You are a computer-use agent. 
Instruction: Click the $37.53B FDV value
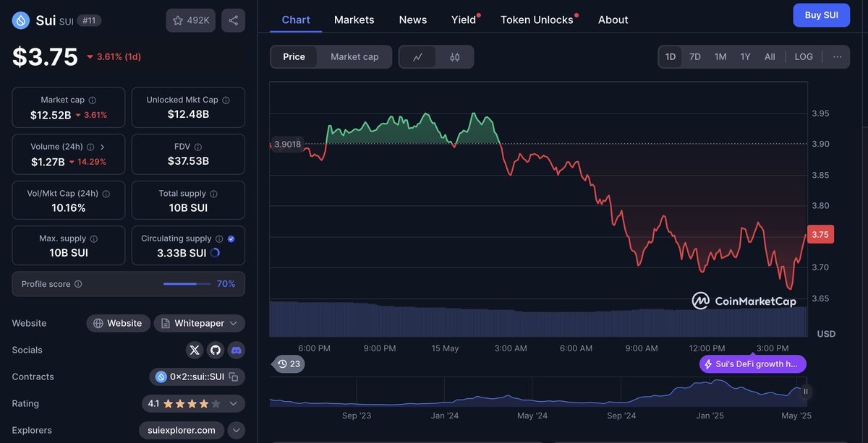[x=188, y=161]
